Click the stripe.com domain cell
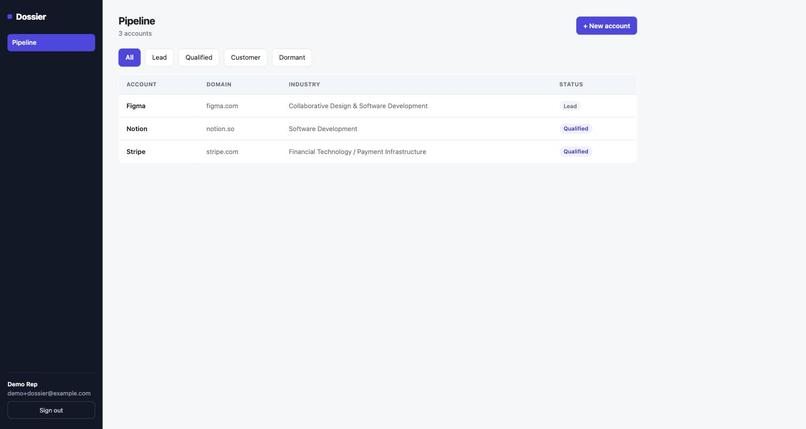The width and height of the screenshot is (806, 429). pos(222,152)
